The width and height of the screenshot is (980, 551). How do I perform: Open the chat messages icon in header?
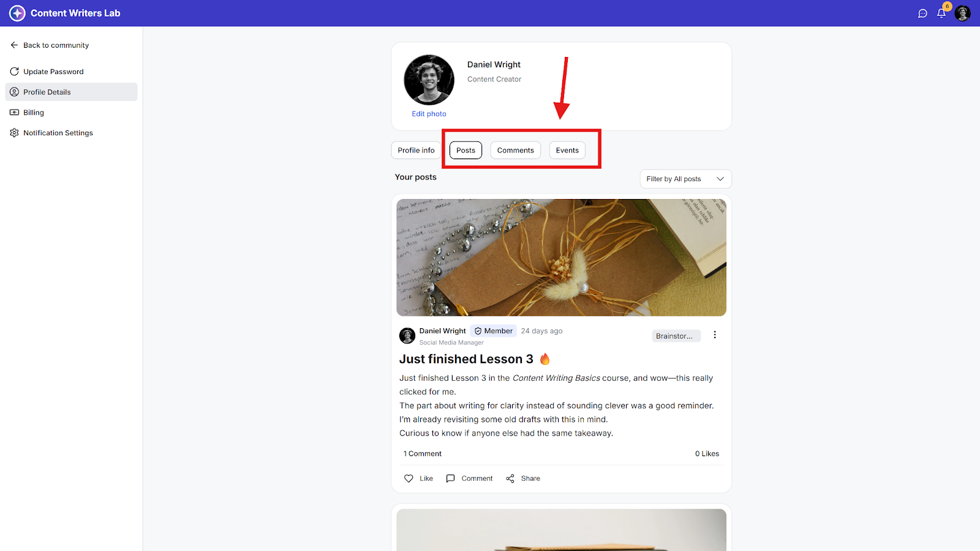(x=922, y=13)
